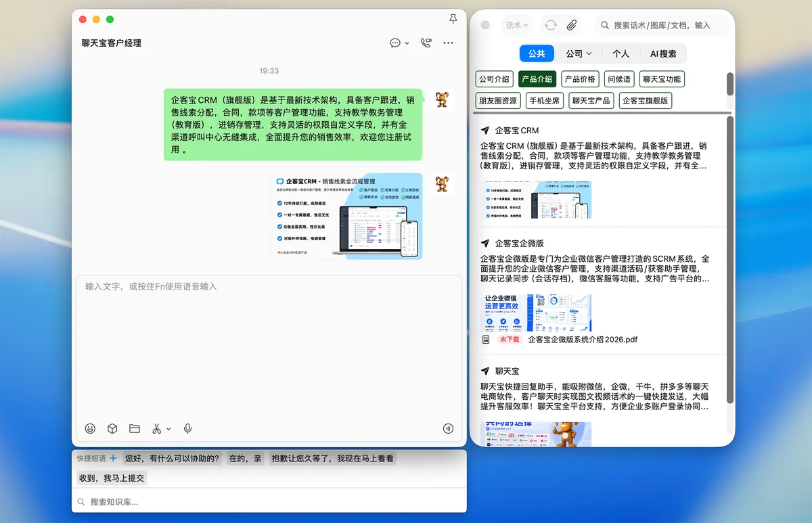Click the 聊天宝 script thumbnail image

[536, 434]
